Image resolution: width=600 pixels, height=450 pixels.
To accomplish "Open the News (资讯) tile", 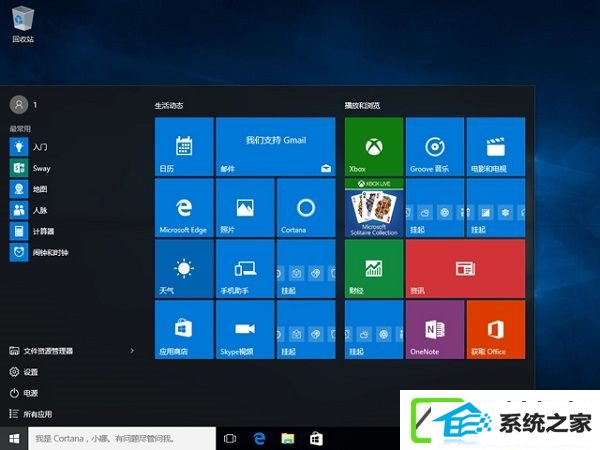I will [x=465, y=269].
